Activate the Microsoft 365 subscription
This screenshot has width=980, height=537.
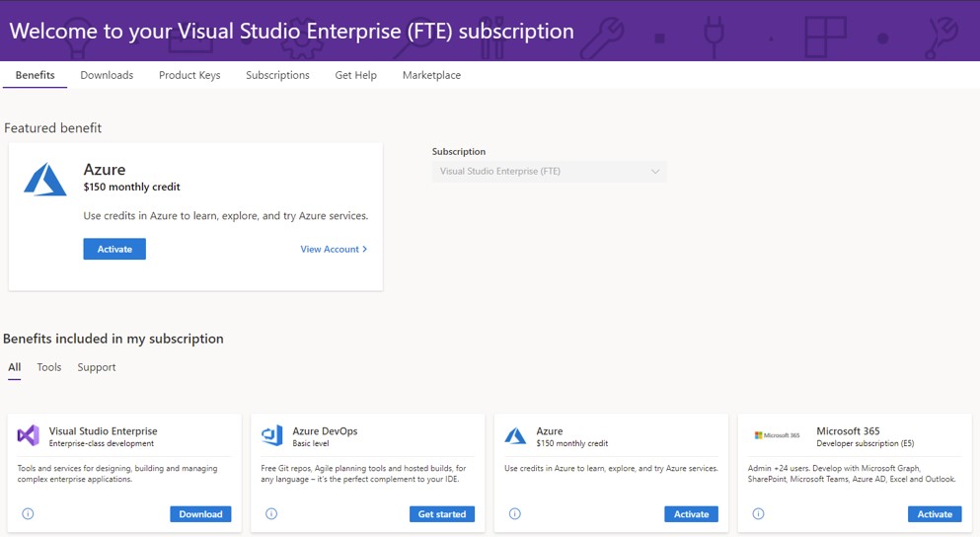pos(935,514)
